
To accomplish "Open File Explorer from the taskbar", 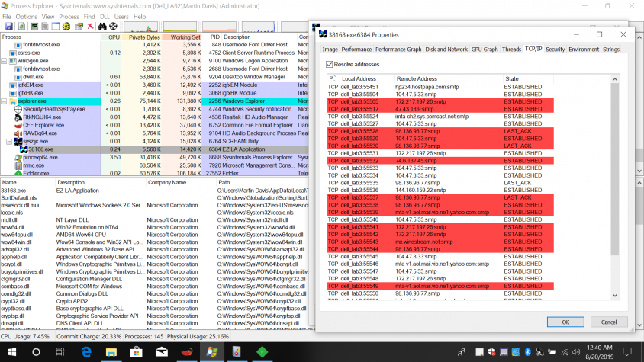I will tap(111, 352).
